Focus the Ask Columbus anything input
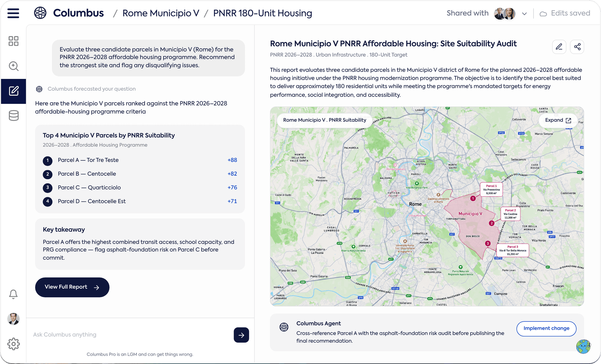The image size is (601, 364). pyautogui.click(x=131, y=335)
